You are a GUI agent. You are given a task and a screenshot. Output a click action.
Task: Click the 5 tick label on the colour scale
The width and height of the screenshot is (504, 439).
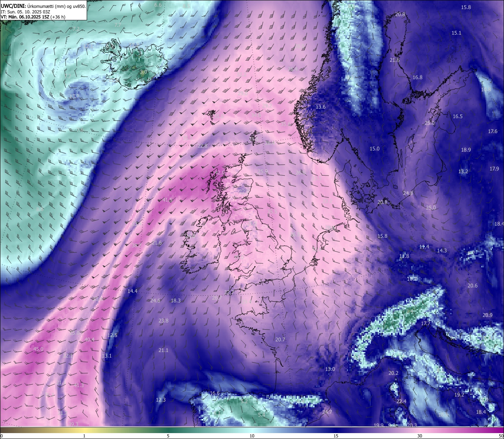coord(168,436)
